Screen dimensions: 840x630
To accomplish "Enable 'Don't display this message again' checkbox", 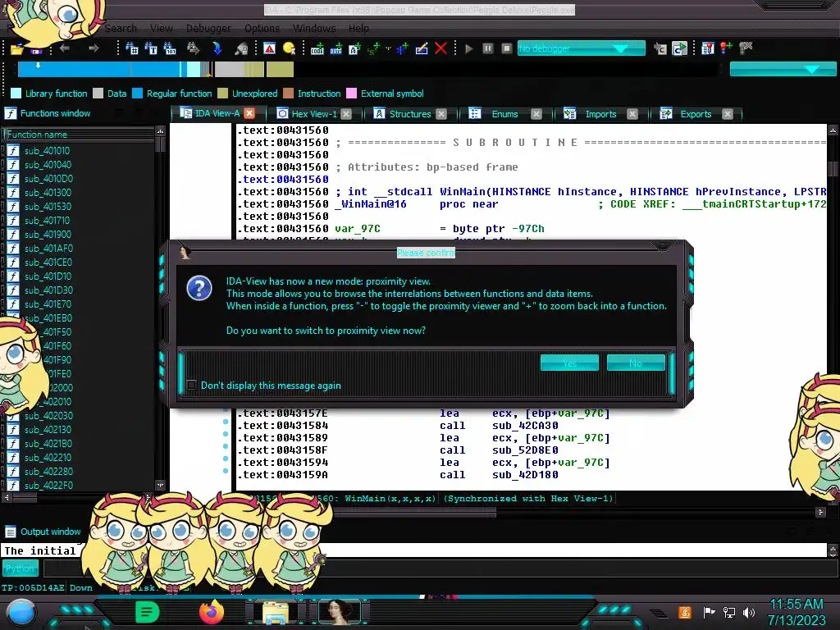I will pos(192,386).
